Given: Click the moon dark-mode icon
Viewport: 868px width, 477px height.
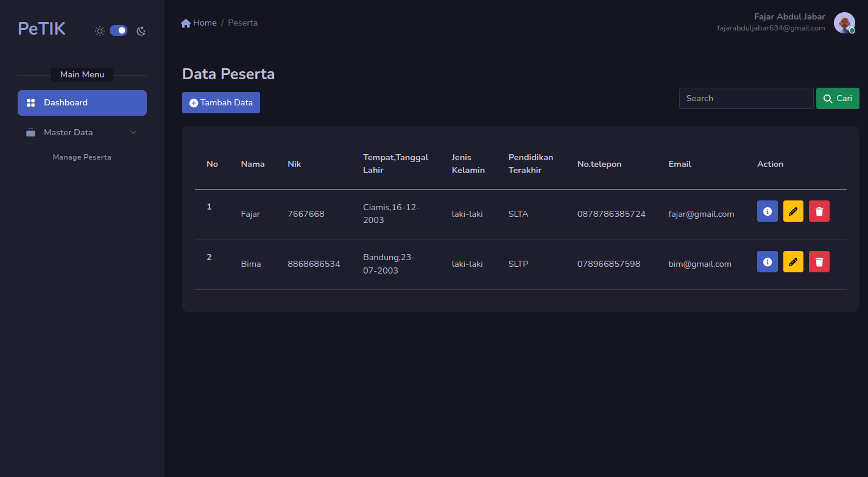Looking at the screenshot, I should [141, 31].
